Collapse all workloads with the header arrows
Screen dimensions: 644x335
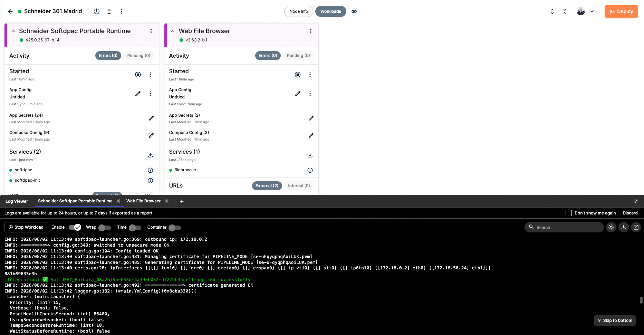(565, 11)
